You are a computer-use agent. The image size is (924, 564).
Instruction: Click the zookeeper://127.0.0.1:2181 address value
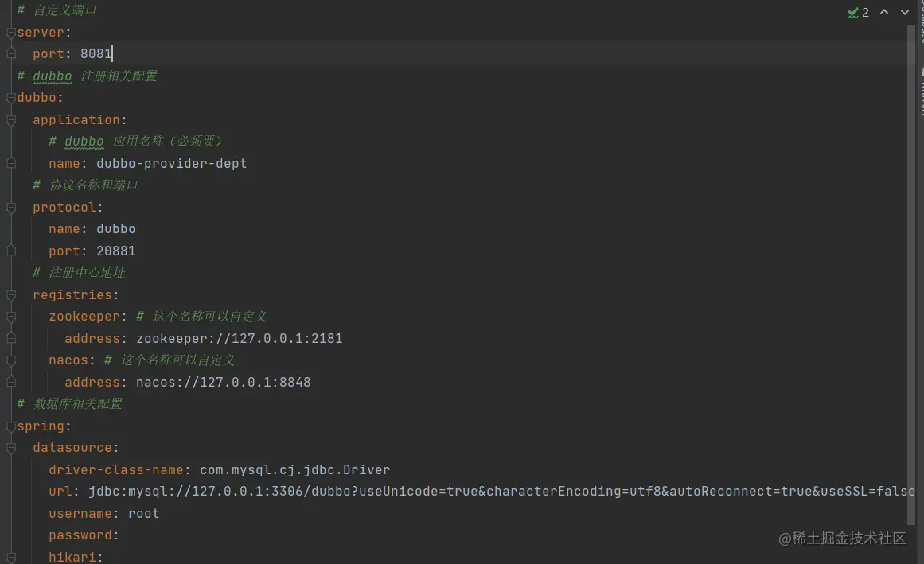pos(239,339)
